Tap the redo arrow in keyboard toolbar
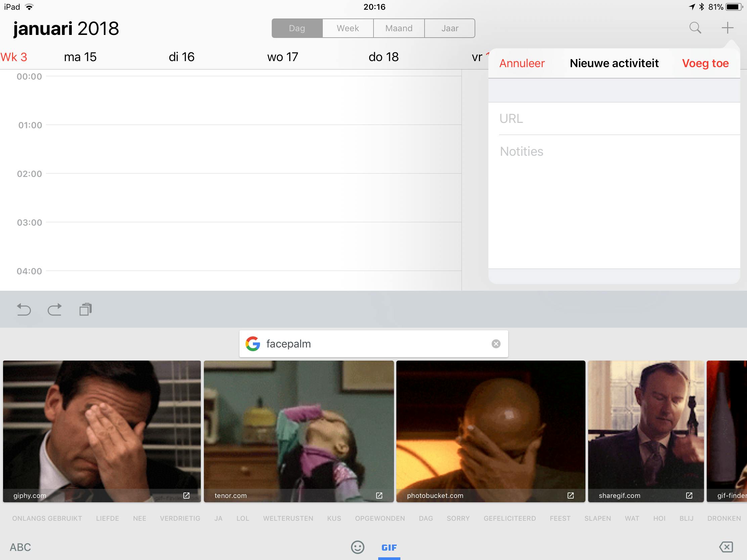747x560 pixels. [55, 309]
